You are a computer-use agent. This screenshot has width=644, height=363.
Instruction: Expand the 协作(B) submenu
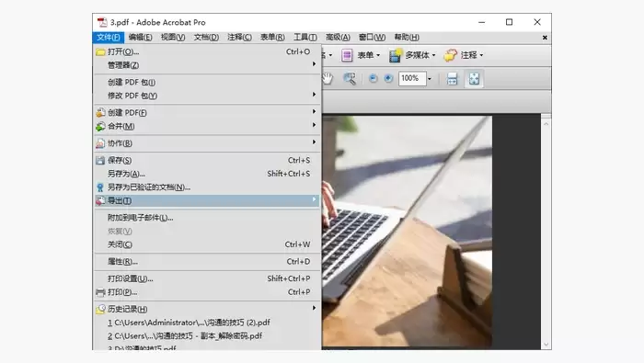(207, 143)
